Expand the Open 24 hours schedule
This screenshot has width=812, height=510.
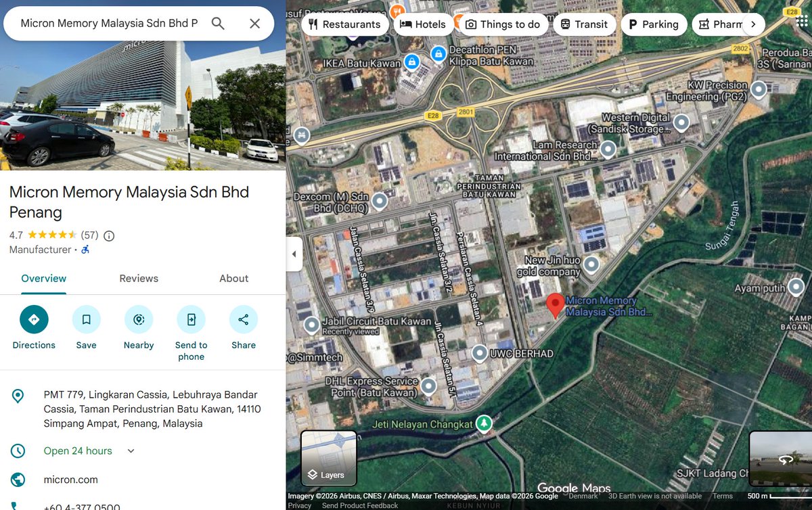131,451
